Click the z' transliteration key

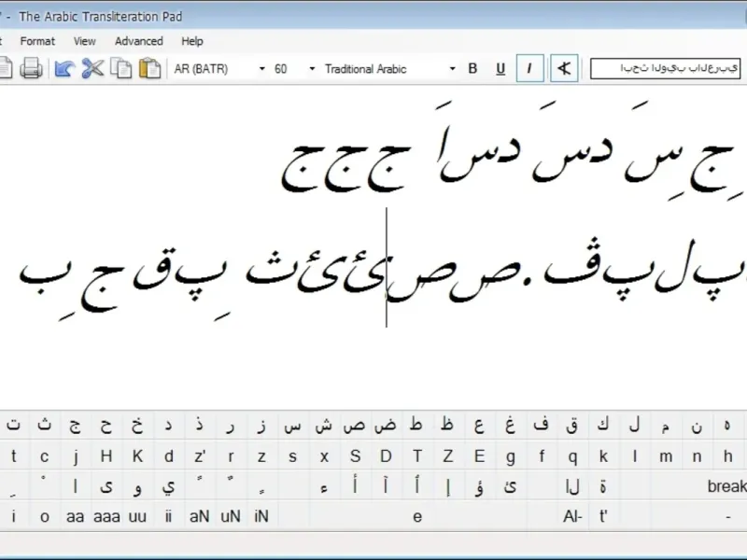pyautogui.click(x=199, y=456)
